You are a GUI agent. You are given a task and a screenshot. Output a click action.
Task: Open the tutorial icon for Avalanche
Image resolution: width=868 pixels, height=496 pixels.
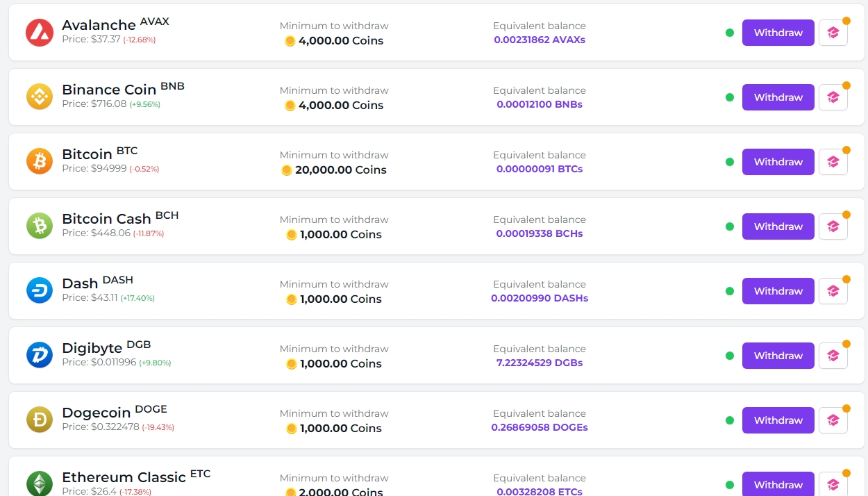click(833, 33)
